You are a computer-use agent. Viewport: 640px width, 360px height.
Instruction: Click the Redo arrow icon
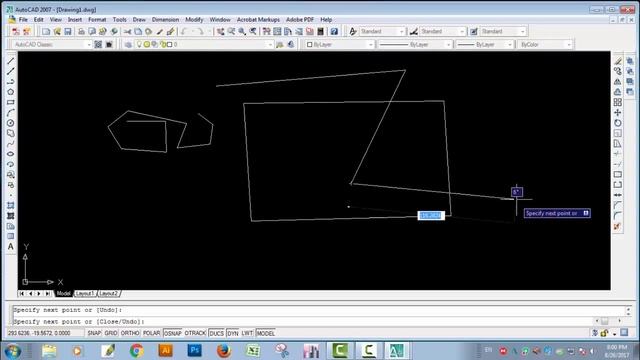200,31
